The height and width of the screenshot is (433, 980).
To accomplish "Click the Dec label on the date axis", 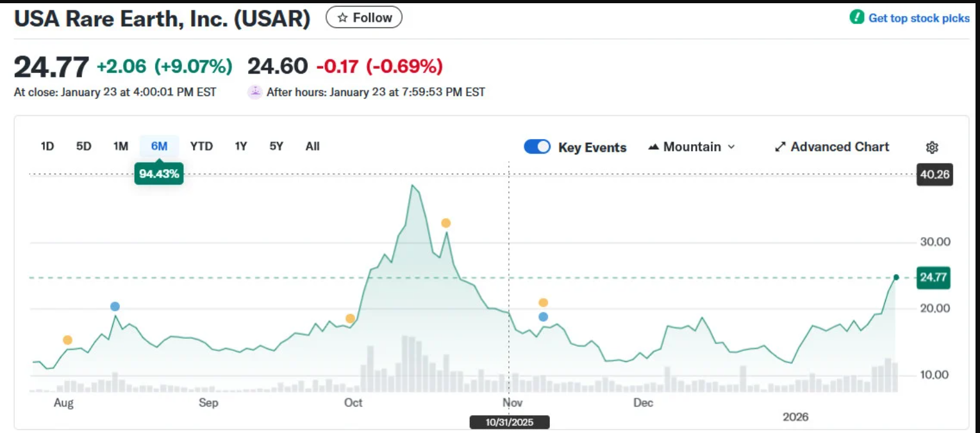I will 643,402.
